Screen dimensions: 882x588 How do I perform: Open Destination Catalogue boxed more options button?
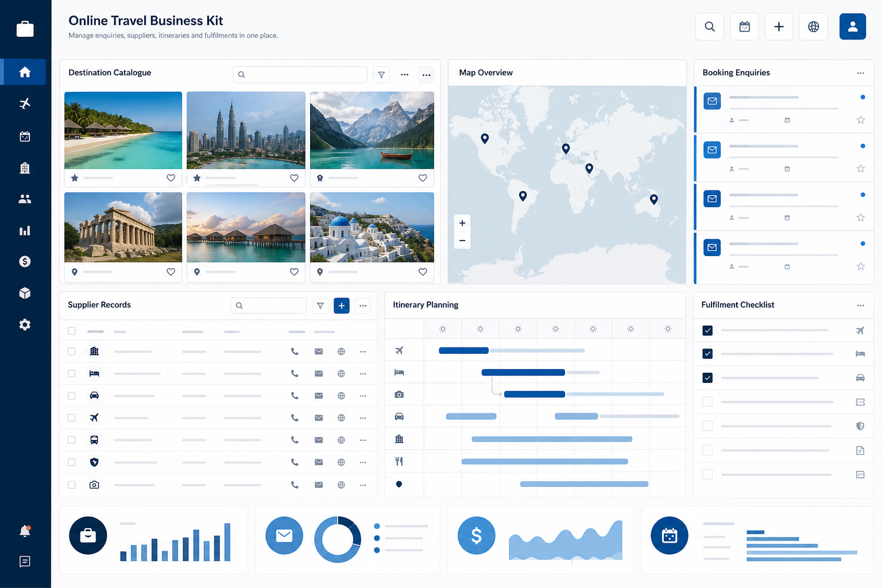tap(426, 75)
